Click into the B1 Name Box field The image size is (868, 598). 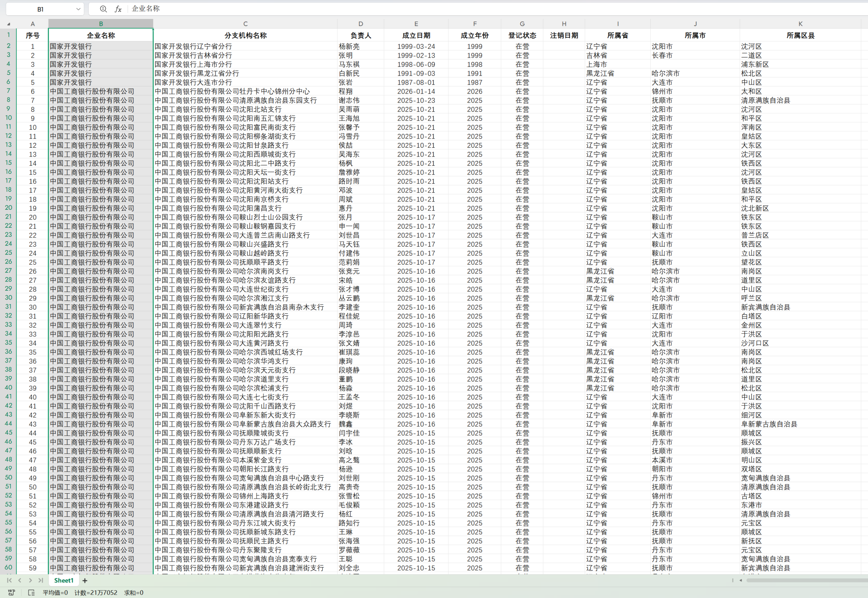tap(40, 9)
